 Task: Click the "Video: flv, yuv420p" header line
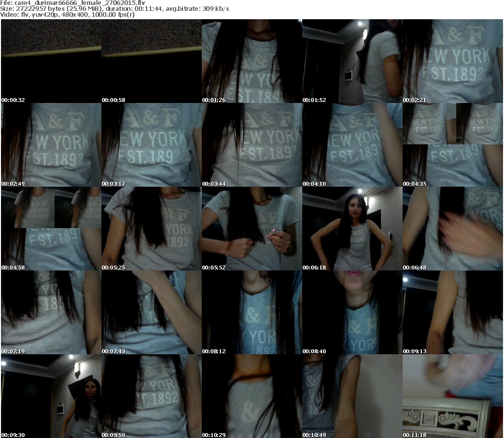point(67,14)
